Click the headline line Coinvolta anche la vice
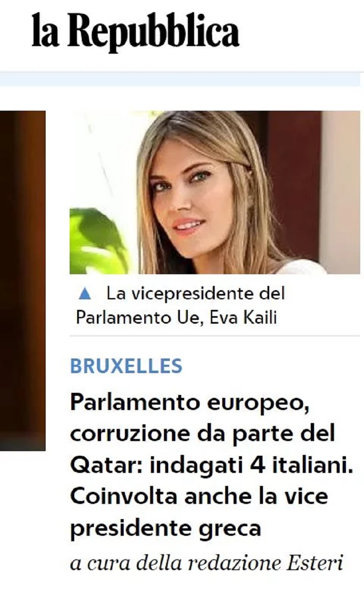This screenshot has height=592, width=364. click(x=199, y=497)
